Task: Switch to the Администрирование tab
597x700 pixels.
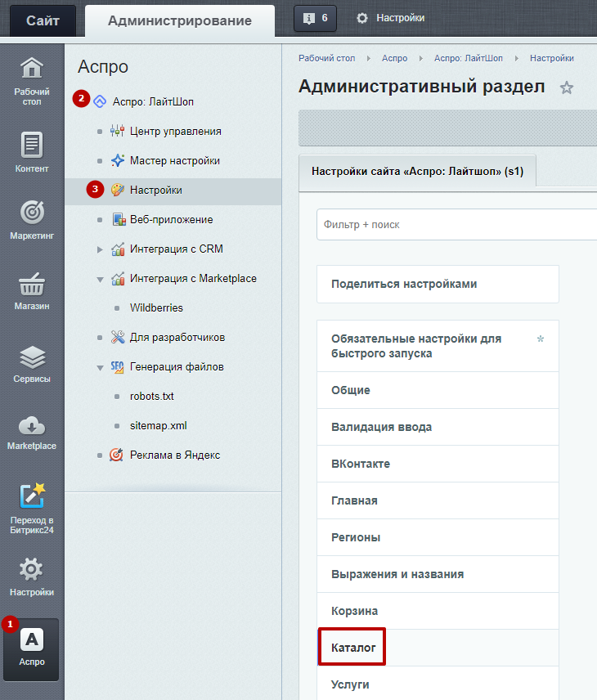Action: coord(180,20)
